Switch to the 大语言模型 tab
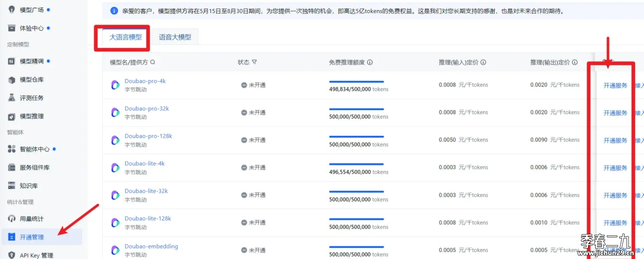The width and height of the screenshot is (644, 259). coord(126,37)
